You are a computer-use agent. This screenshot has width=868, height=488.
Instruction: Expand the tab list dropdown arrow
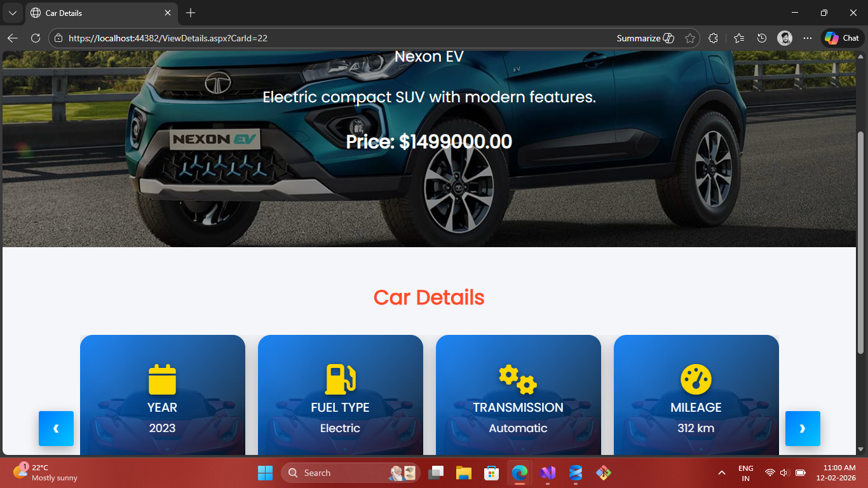click(x=12, y=13)
